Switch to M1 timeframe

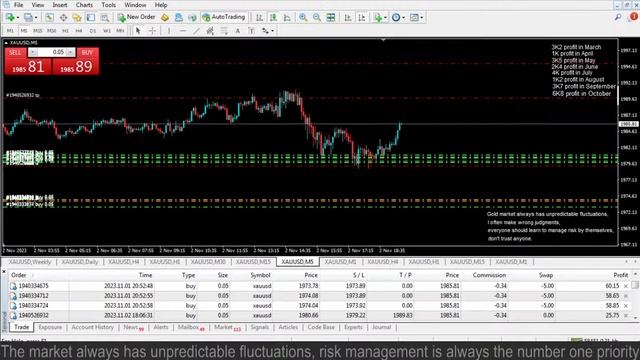pos(10,31)
